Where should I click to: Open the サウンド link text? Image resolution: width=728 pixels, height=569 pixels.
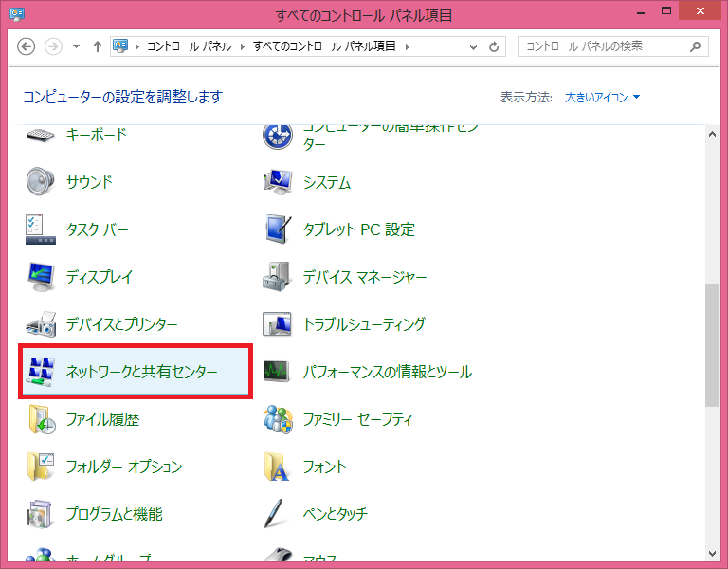click(x=89, y=182)
